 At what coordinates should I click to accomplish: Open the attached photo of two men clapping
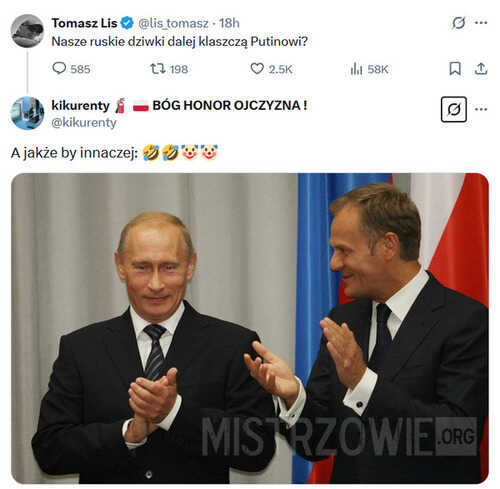point(250,328)
